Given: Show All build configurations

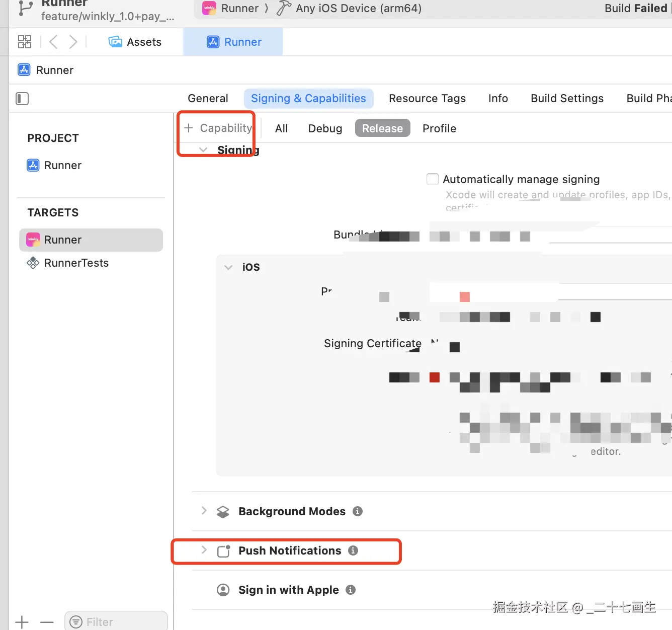Looking at the screenshot, I should (x=281, y=128).
